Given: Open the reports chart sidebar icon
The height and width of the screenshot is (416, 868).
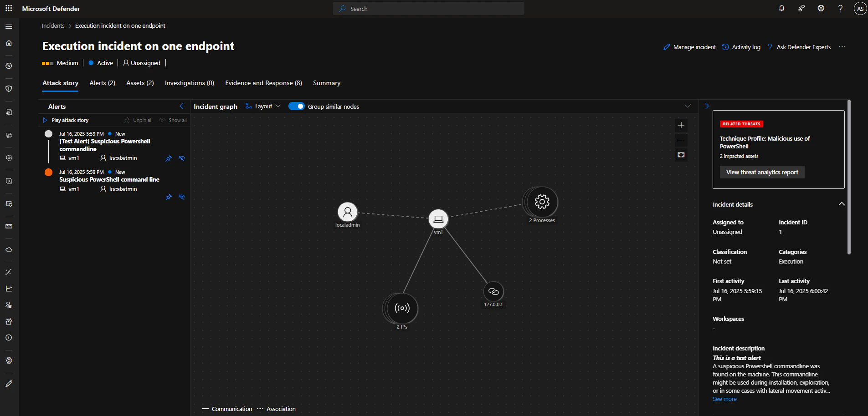Looking at the screenshot, I should [x=9, y=289].
